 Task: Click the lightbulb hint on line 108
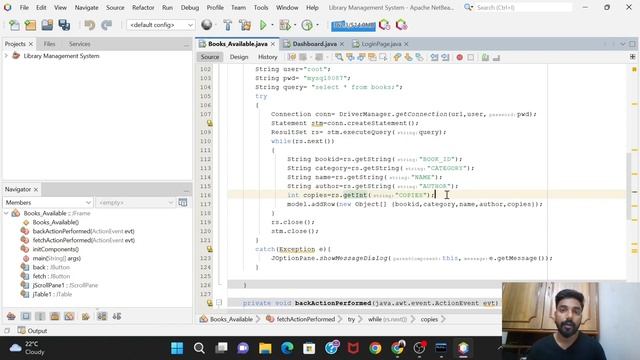(x=209, y=123)
